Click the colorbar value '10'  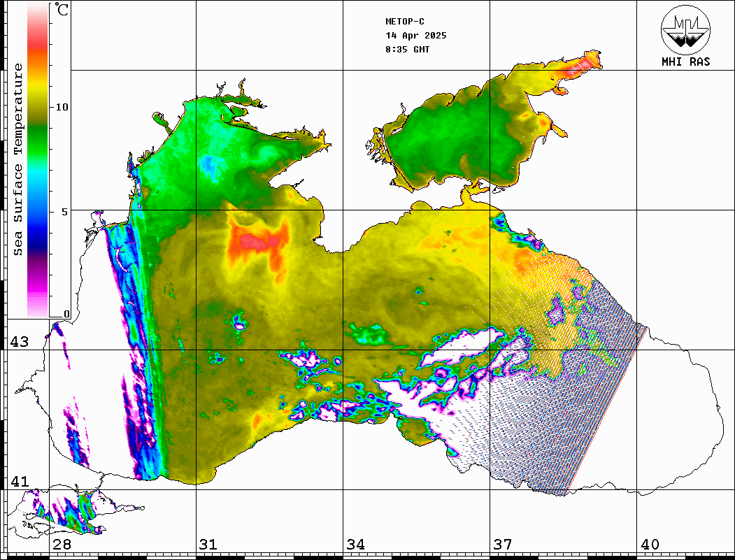(x=62, y=107)
